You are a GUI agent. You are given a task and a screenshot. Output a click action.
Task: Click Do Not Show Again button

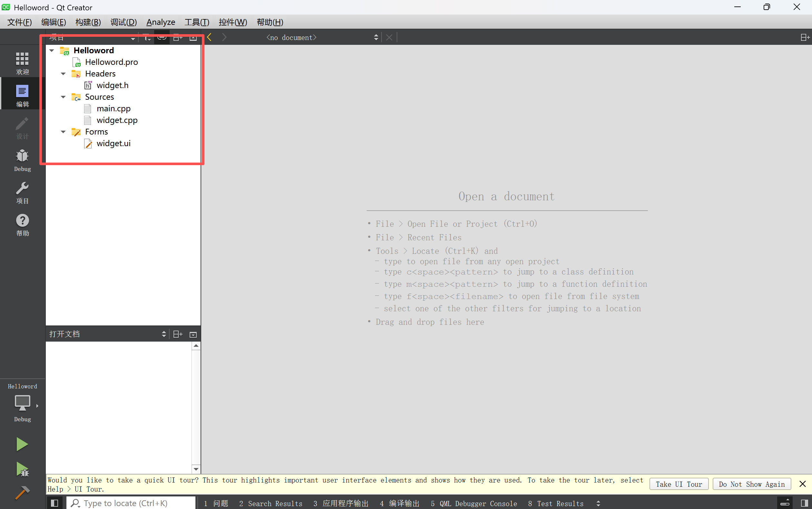[x=751, y=484]
